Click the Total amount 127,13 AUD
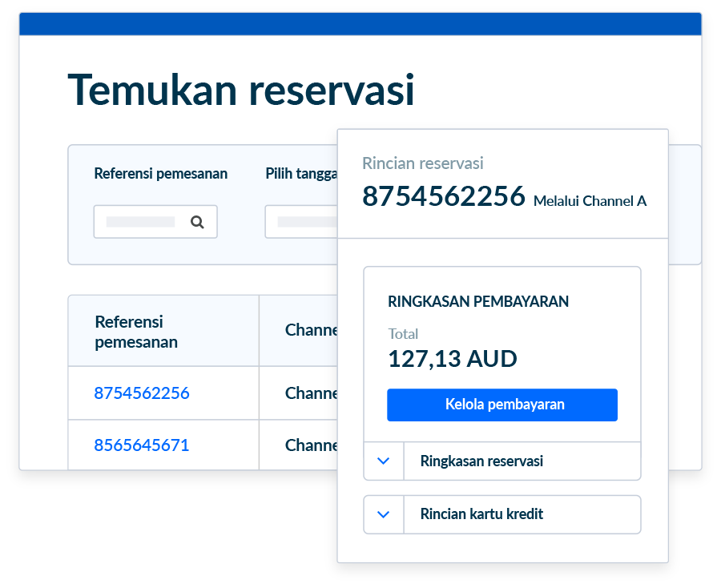Viewport: 721px width, 588px height. click(452, 359)
